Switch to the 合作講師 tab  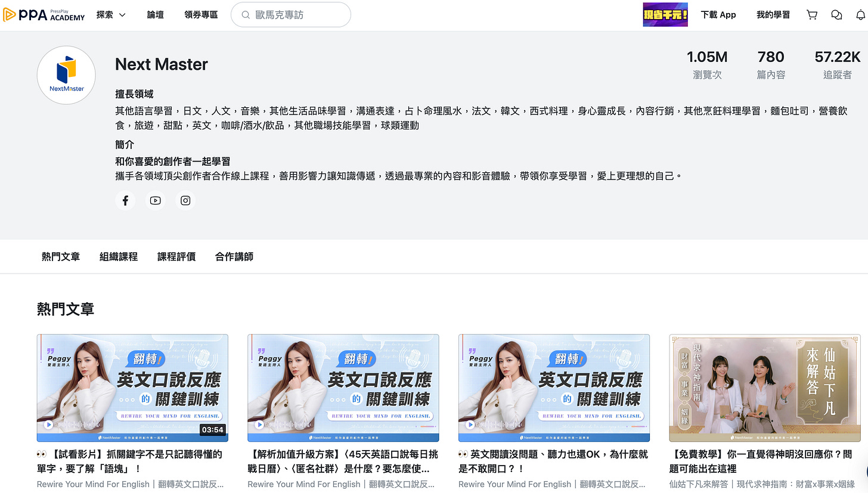pyautogui.click(x=234, y=256)
